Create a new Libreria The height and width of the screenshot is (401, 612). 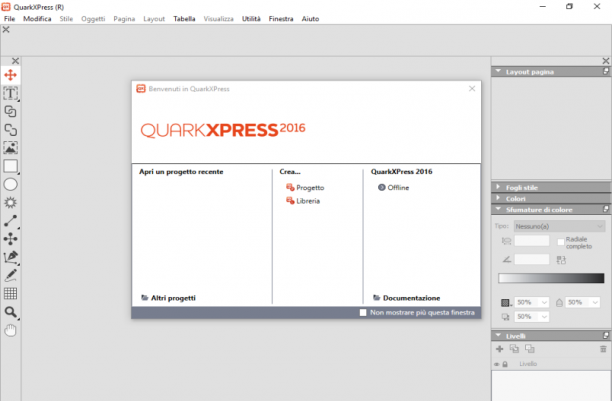tap(303, 201)
